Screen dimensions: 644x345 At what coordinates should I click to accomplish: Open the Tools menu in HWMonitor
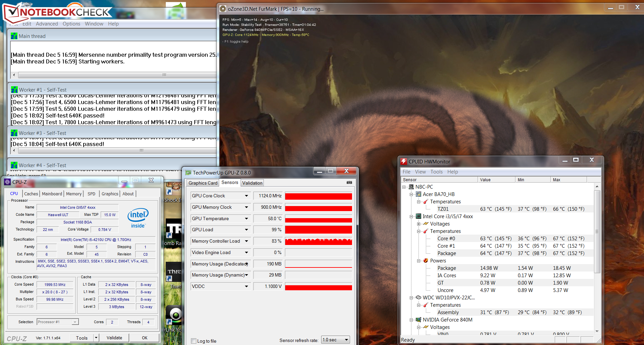coord(437,171)
